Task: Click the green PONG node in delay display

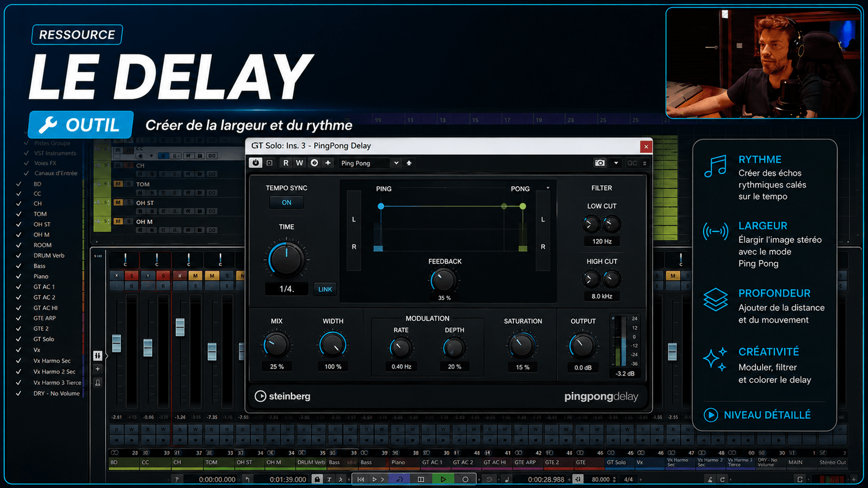Action: tap(523, 206)
